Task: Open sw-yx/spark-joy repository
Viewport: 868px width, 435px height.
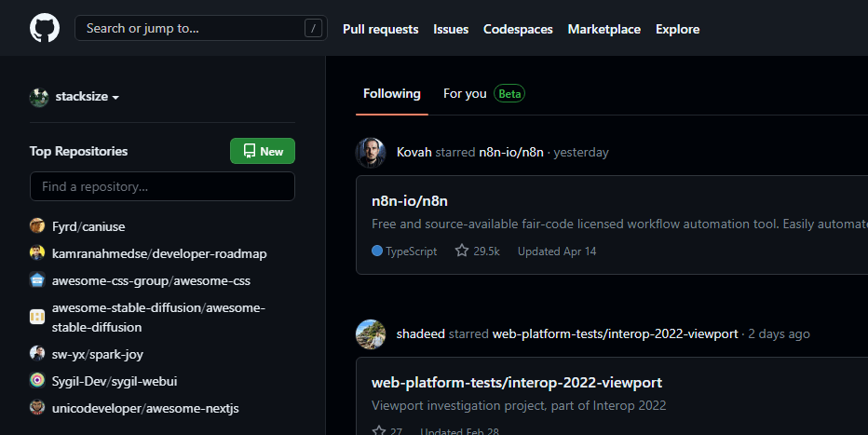Action: (98, 354)
